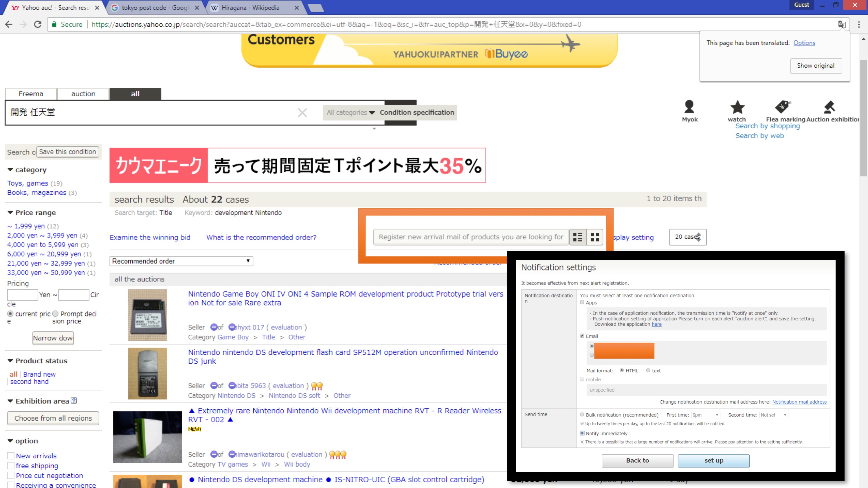
Task: Switch to the auction tab
Action: click(x=83, y=94)
